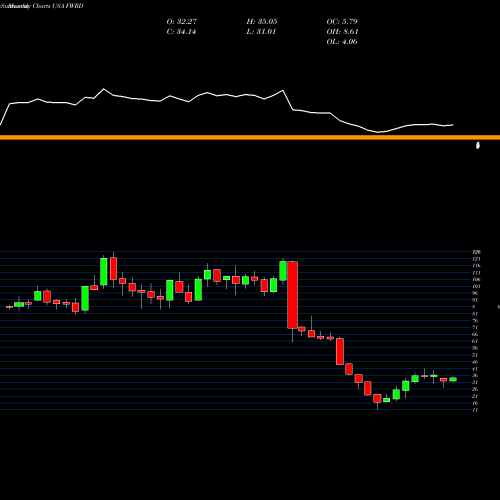Click the 56 price axis label
This screenshot has height=500, width=500.
click(x=475, y=348)
